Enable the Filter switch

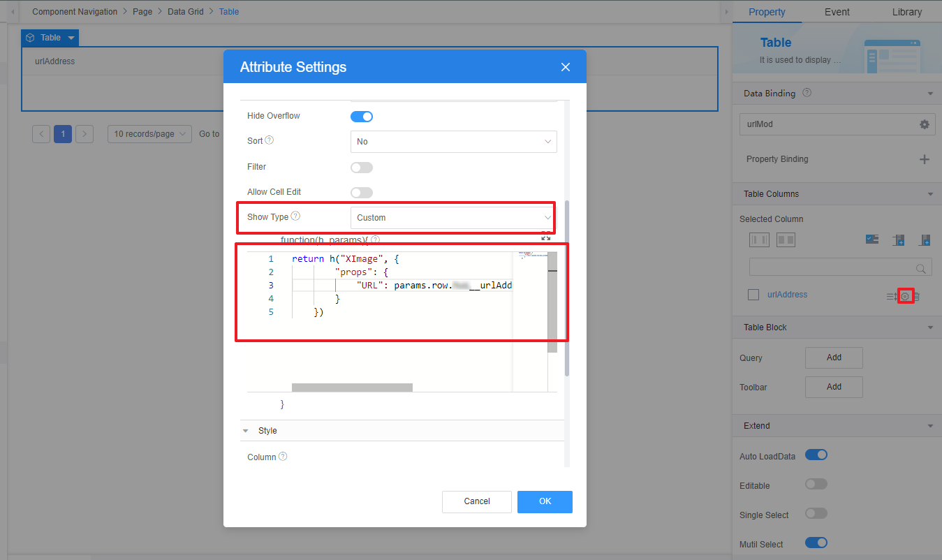tap(362, 168)
